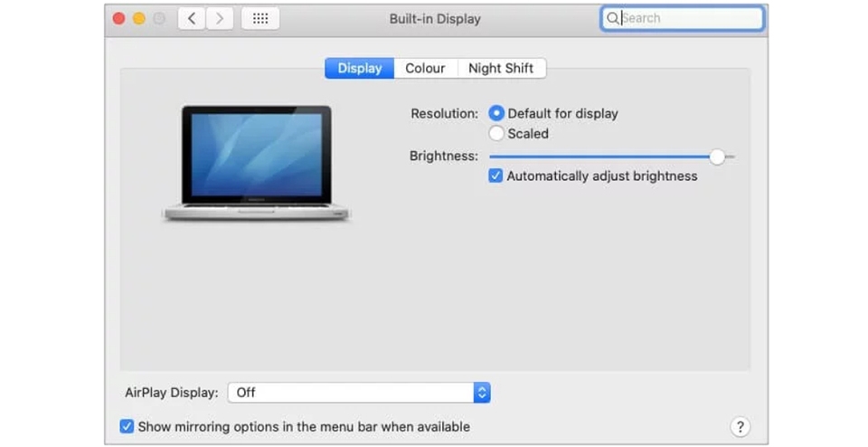Screen dimensions: 868x447
Task: Select Default for display resolution
Action: click(496, 113)
